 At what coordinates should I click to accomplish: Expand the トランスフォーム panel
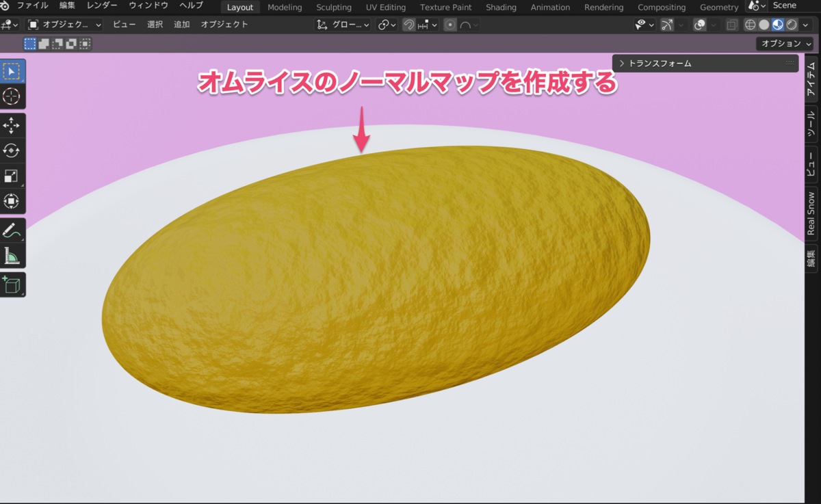[x=705, y=64]
